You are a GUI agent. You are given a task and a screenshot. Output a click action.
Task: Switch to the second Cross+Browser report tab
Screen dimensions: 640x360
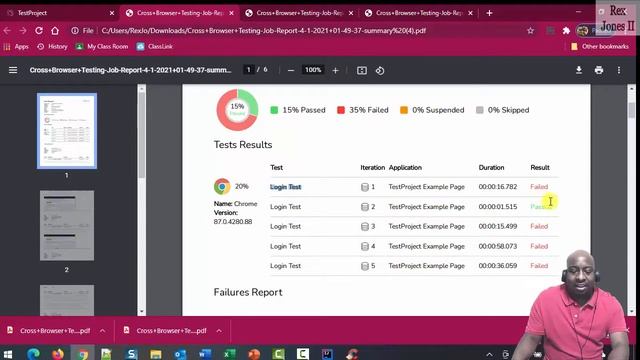(299, 13)
